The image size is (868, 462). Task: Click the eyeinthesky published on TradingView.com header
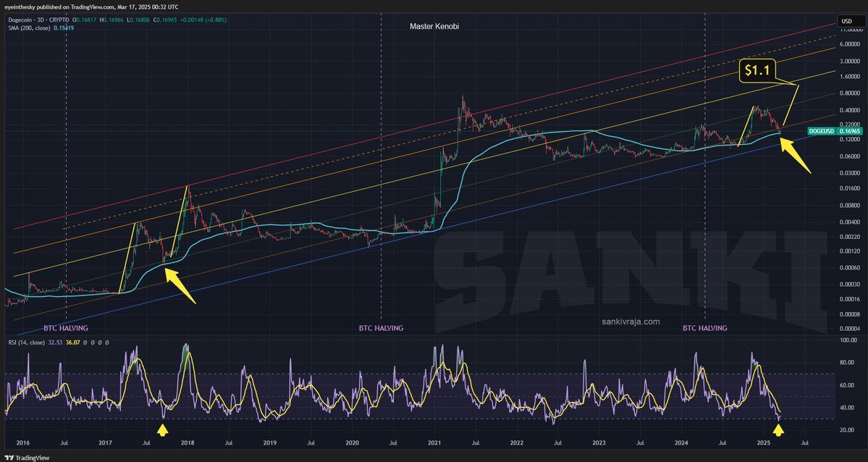pyautogui.click(x=91, y=7)
